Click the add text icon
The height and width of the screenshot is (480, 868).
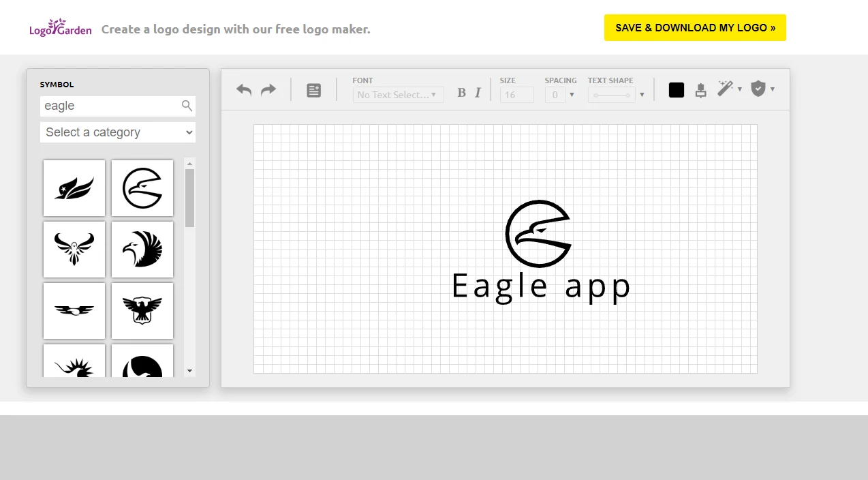[x=313, y=90]
